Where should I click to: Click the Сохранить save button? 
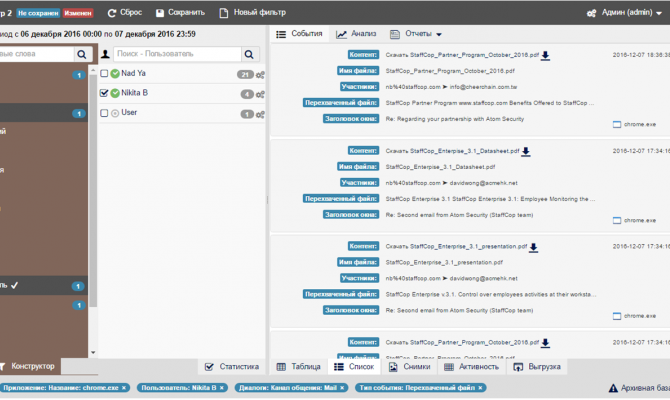coord(180,12)
